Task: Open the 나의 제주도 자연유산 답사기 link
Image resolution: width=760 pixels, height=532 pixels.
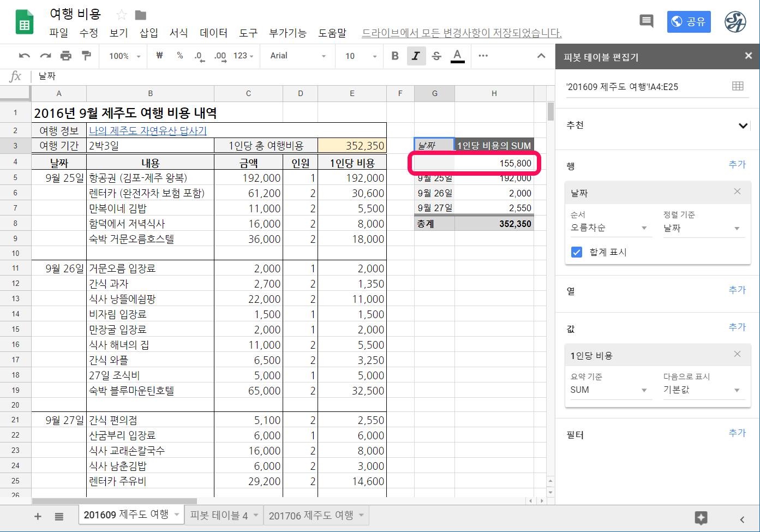Action: 148,131
